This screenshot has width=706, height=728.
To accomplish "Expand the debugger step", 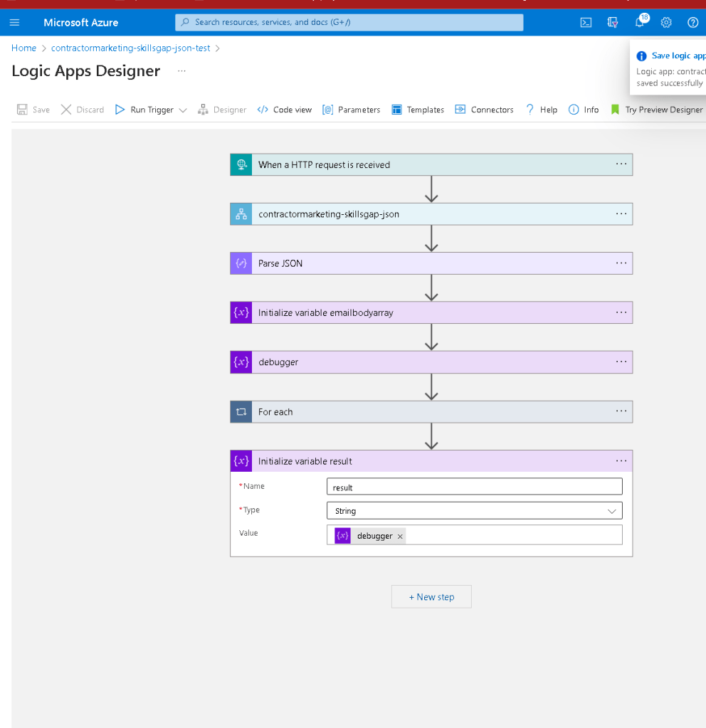I will click(x=431, y=362).
